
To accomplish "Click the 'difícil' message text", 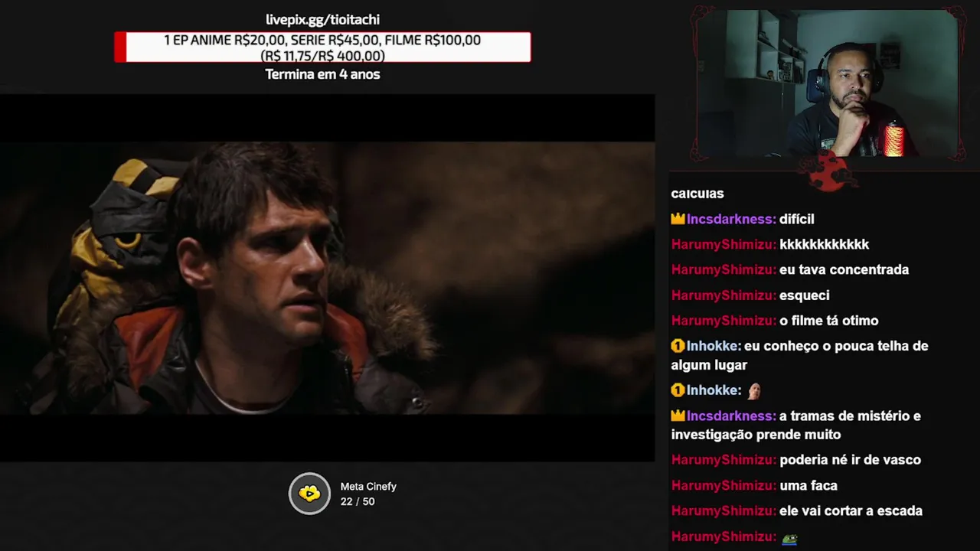I will point(796,219).
